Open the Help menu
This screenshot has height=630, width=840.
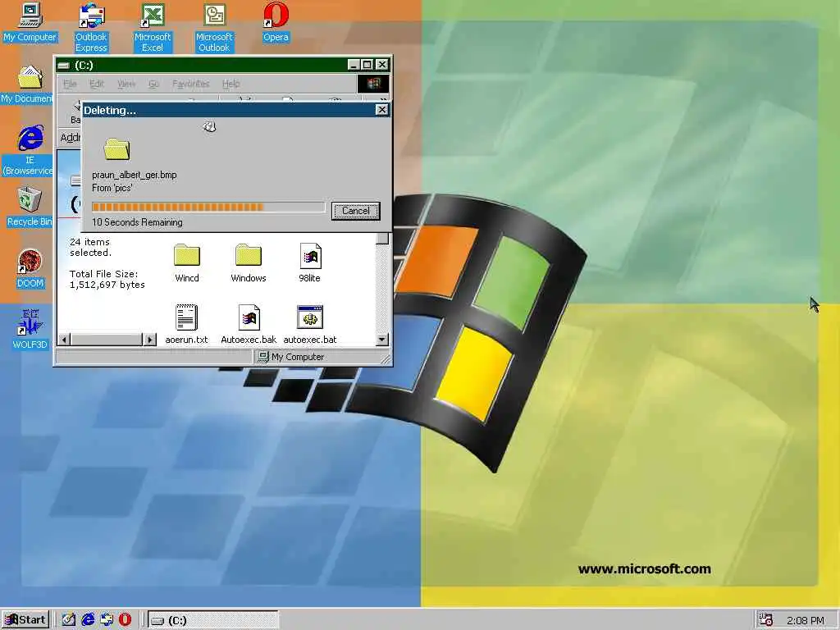(x=231, y=84)
